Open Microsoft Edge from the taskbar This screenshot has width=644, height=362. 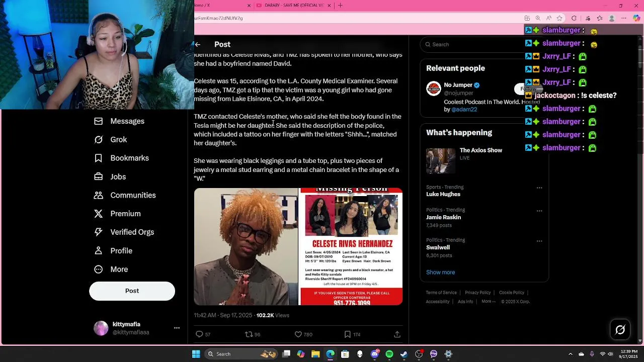(x=330, y=354)
